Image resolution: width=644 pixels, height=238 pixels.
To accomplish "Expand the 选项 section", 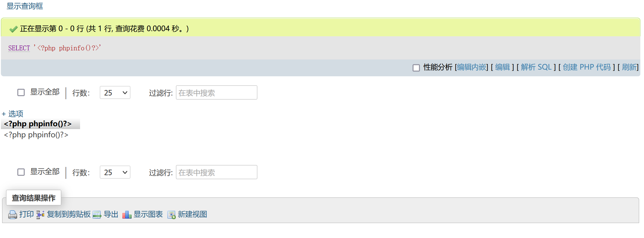I will click(x=13, y=114).
